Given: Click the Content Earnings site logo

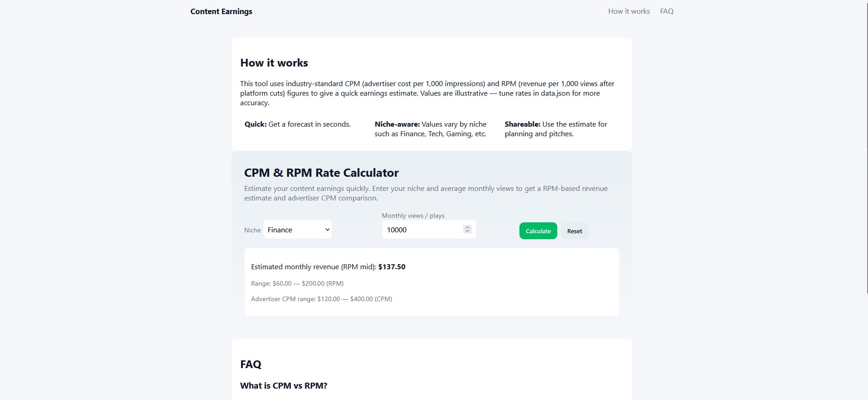Looking at the screenshot, I should pyautogui.click(x=221, y=11).
